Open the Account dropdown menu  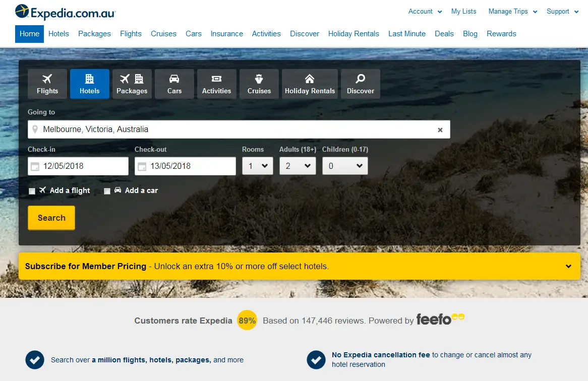tap(425, 12)
